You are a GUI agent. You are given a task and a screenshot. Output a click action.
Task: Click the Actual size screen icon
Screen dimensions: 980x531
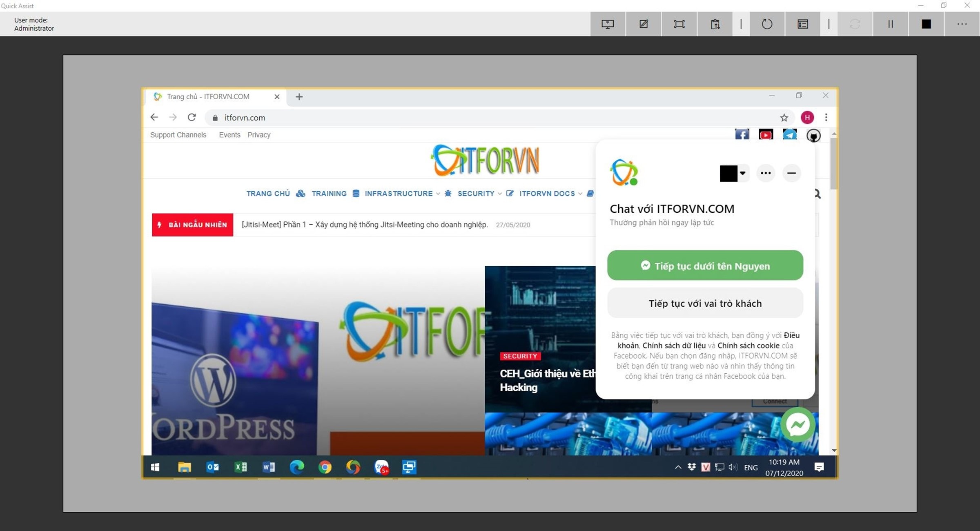[x=679, y=24]
